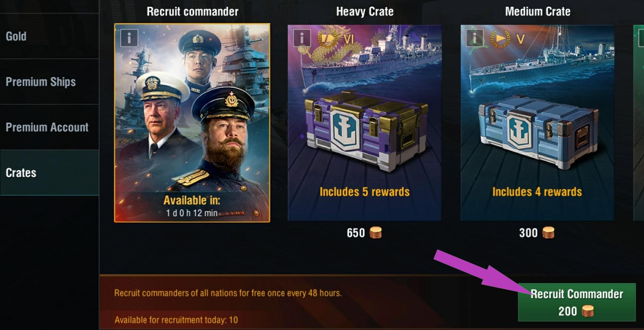Buy Medium Crate for 300 gold
This screenshot has width=644, height=330.
tap(537, 233)
